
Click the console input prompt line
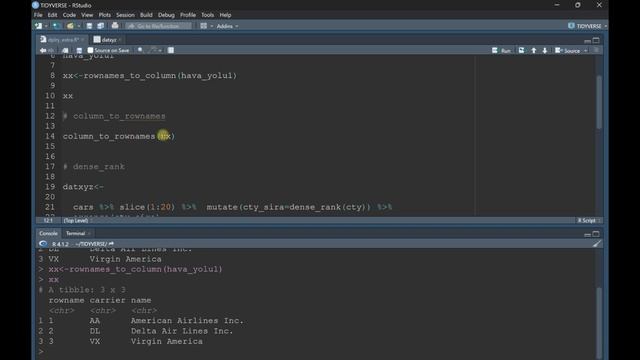318,351
